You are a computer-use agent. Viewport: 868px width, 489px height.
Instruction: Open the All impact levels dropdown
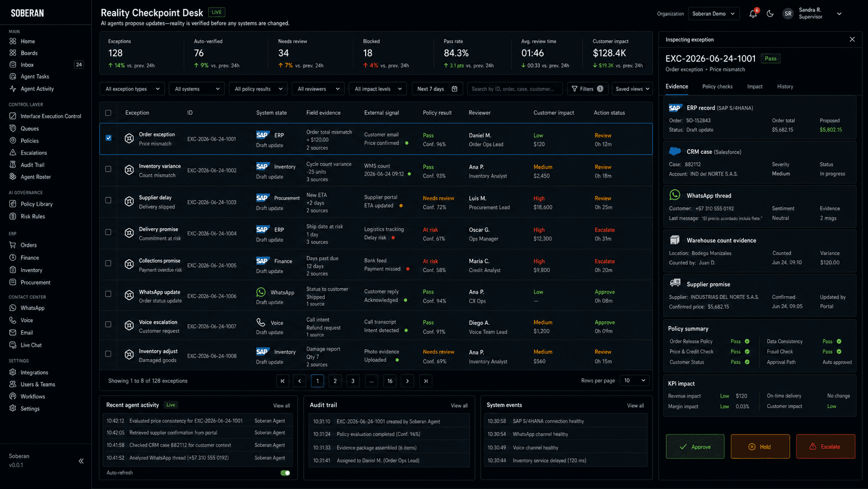click(378, 89)
